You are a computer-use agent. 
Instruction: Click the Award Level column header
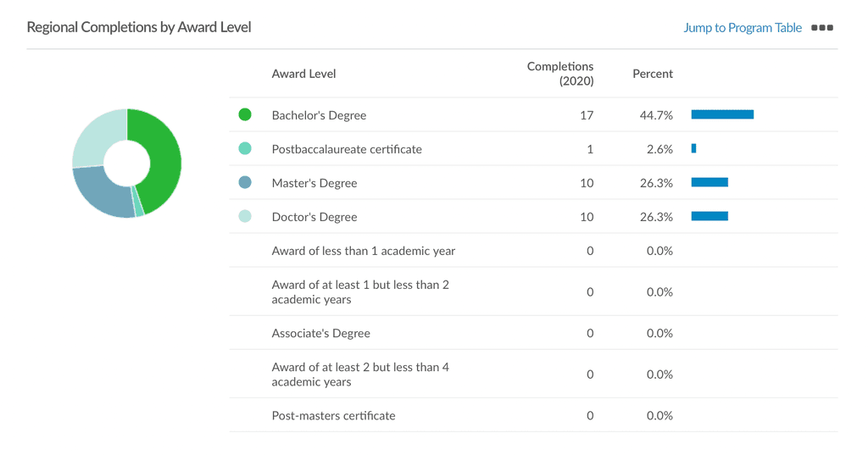tap(303, 74)
